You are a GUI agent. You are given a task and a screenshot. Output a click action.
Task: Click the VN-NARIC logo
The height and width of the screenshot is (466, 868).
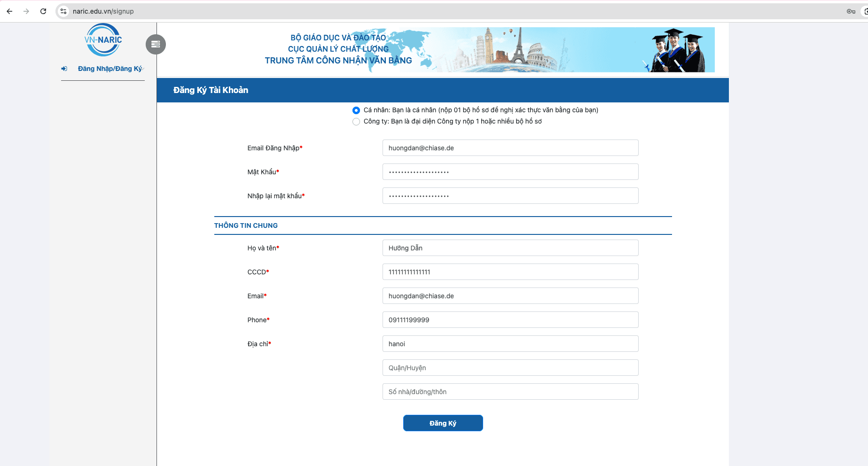coord(103,40)
